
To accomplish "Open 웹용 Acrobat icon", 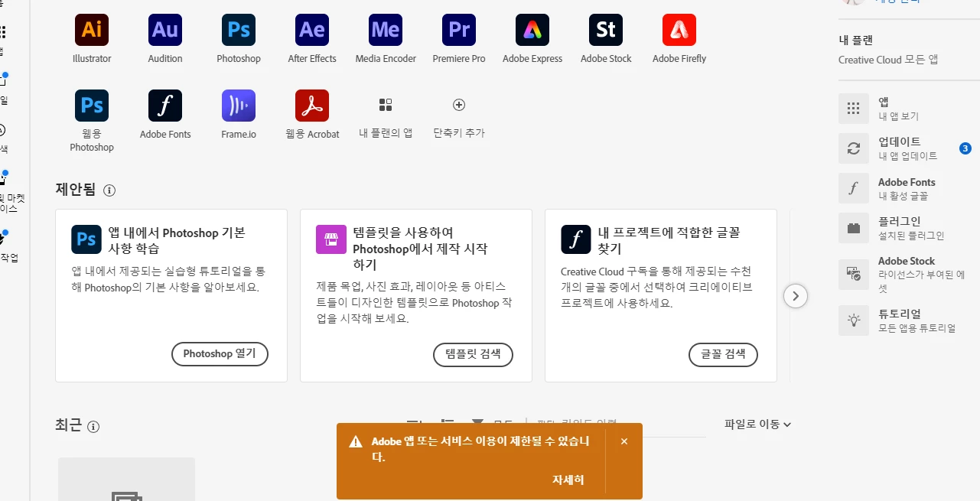I will (312, 106).
